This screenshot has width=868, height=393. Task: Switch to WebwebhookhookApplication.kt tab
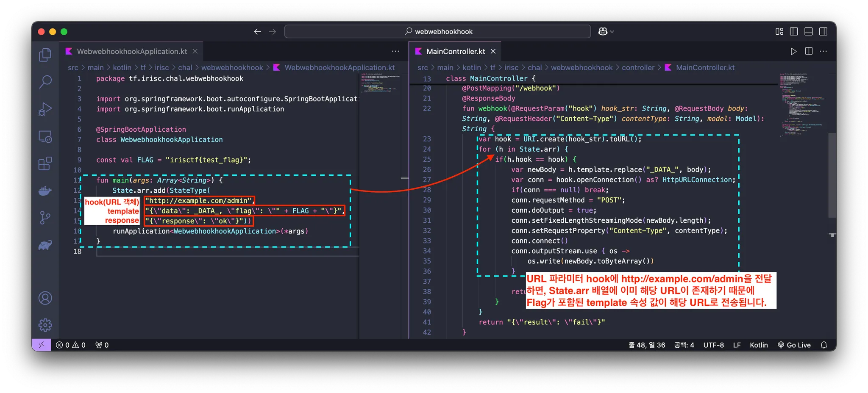click(131, 51)
